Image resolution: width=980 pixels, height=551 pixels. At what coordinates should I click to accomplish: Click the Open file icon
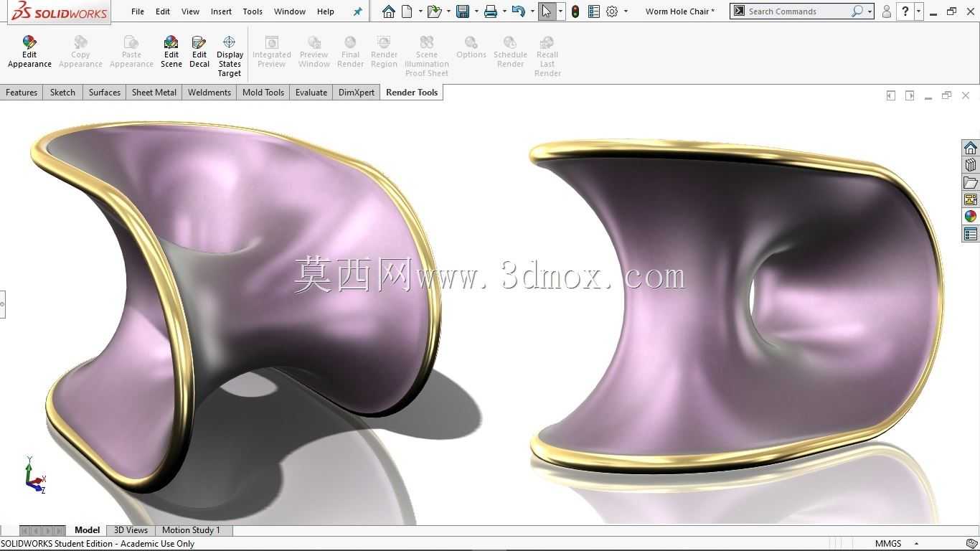coord(433,11)
